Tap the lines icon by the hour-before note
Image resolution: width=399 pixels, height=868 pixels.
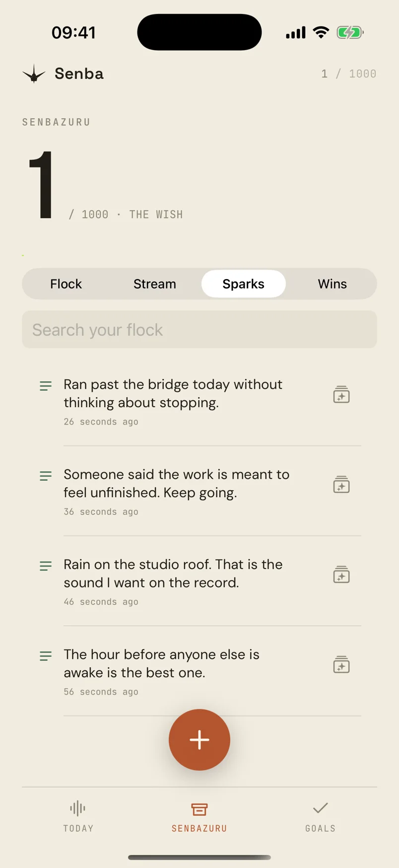[46, 656]
